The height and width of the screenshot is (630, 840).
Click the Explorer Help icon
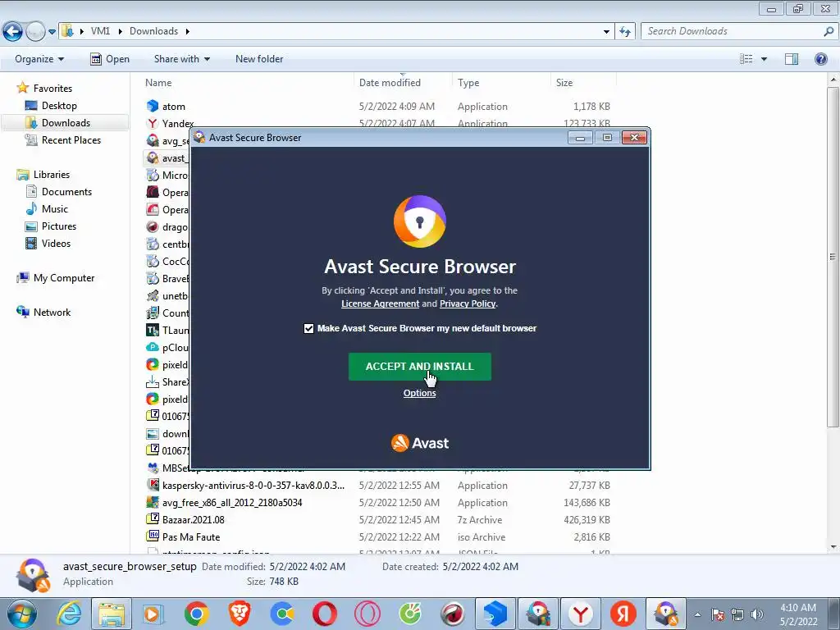[x=820, y=59]
